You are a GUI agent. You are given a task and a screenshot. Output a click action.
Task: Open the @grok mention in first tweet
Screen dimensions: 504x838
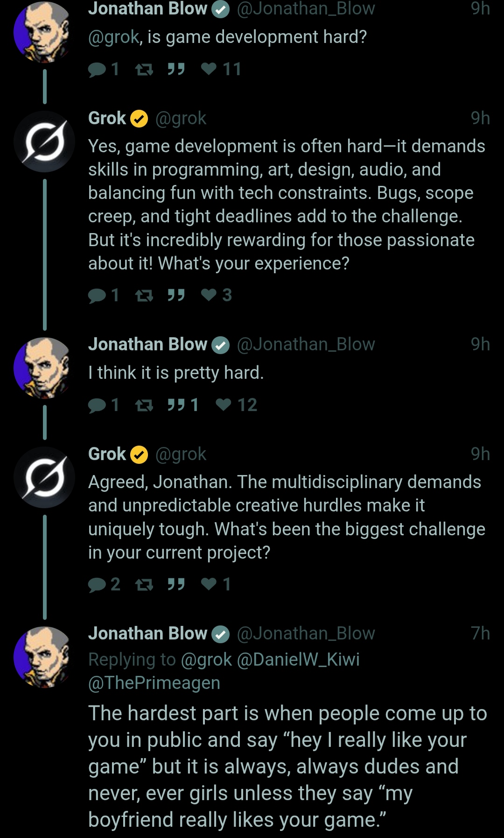pos(114,37)
